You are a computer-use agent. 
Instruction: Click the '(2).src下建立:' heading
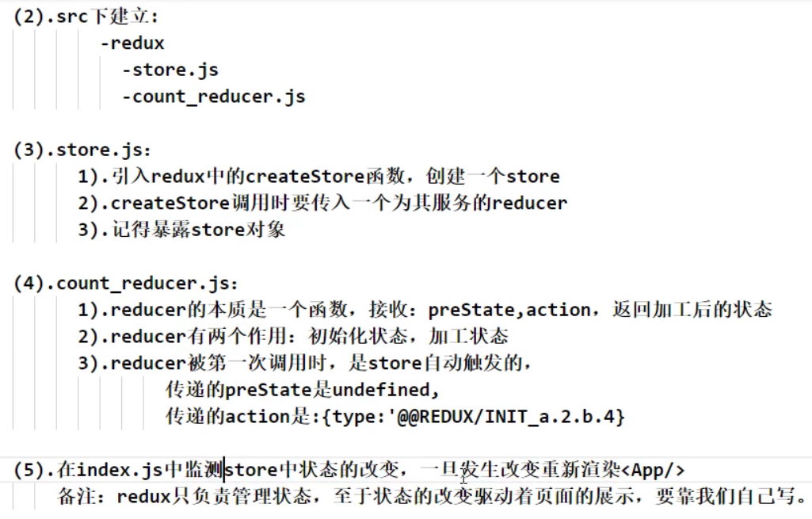(86, 17)
